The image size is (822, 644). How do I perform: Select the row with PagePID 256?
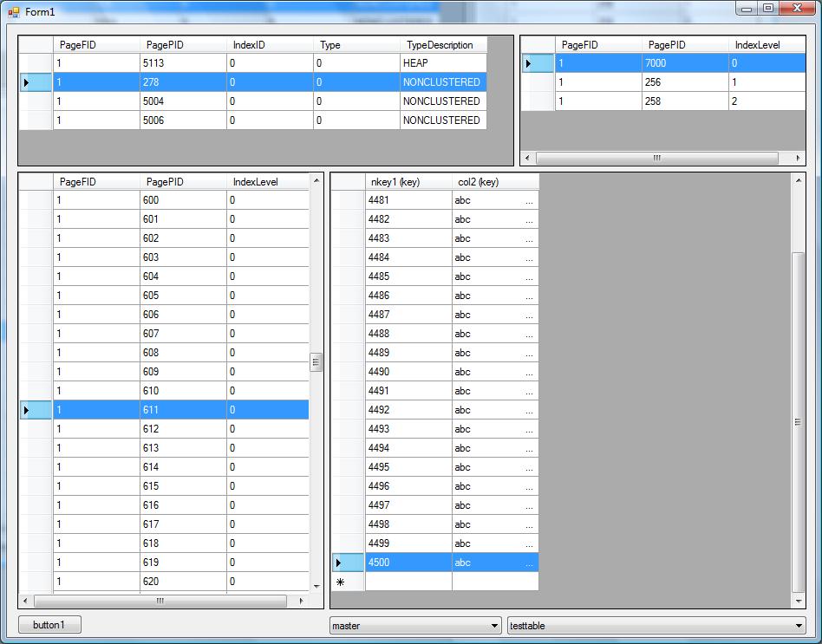tap(685, 82)
